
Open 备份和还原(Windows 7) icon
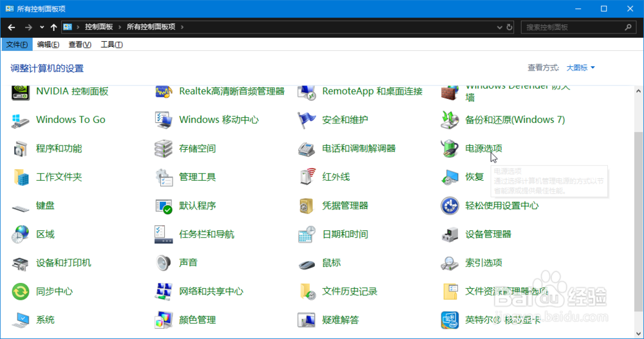[x=450, y=120]
